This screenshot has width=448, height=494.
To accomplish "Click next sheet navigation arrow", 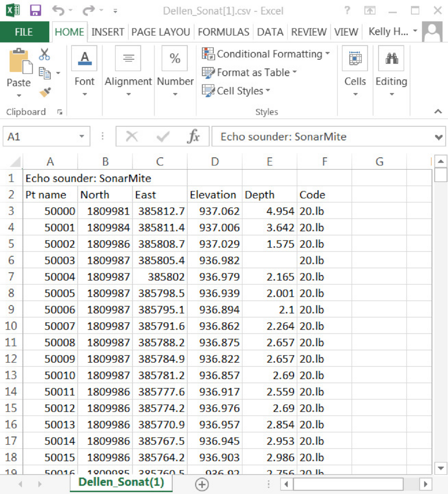I will (x=40, y=484).
